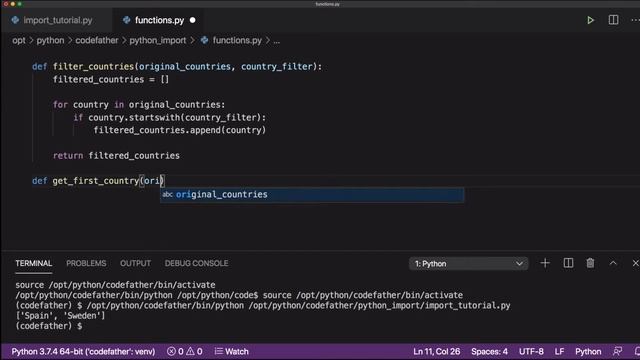This screenshot has height=360, width=640.
Task: Click the Python file icon on import_tutorial.py tab
Action: [15, 20]
